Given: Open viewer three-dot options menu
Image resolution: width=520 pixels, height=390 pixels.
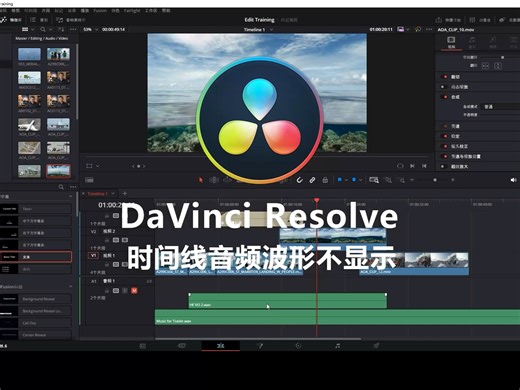Looking at the screenshot, I should pos(429,29).
